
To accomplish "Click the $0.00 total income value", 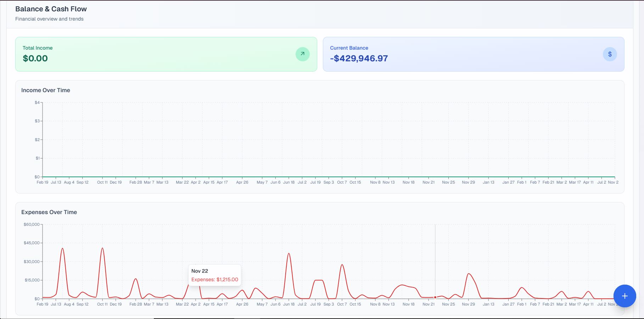I will click(35, 58).
